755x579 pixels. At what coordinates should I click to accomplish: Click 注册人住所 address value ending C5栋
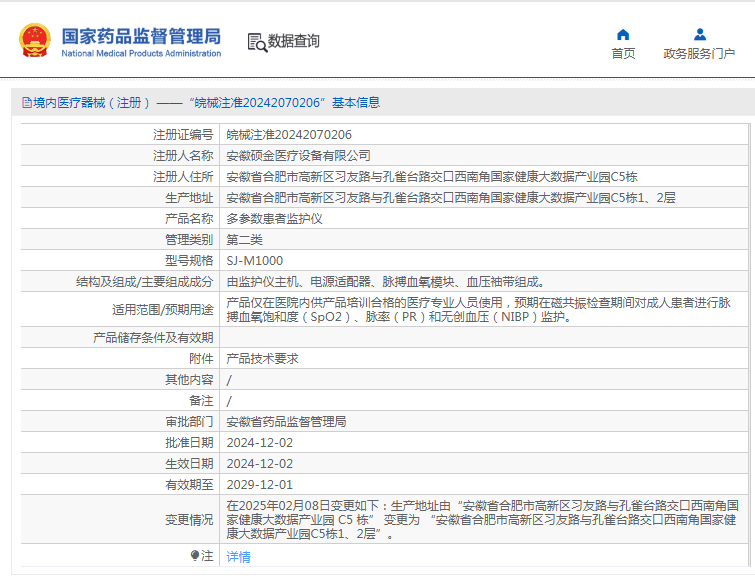pyautogui.click(x=432, y=177)
